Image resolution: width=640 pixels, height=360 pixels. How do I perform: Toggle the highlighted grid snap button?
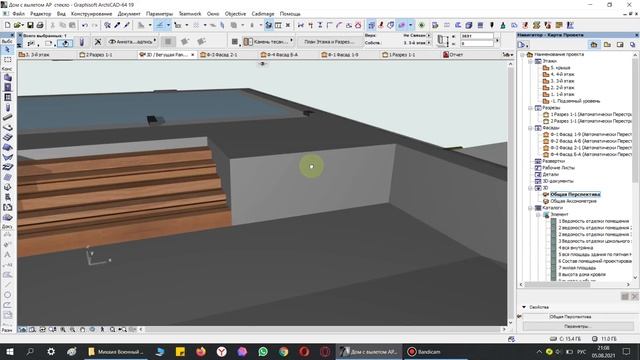coord(268,25)
